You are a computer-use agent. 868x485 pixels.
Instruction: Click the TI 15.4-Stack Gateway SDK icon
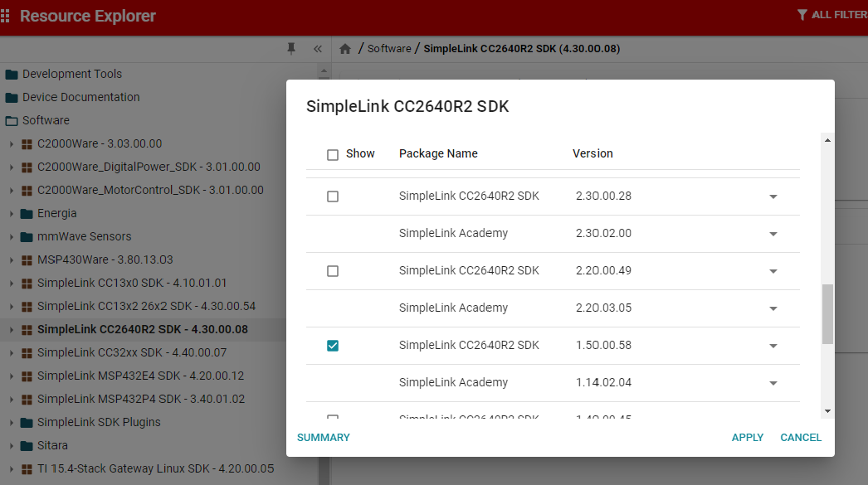[27, 469]
